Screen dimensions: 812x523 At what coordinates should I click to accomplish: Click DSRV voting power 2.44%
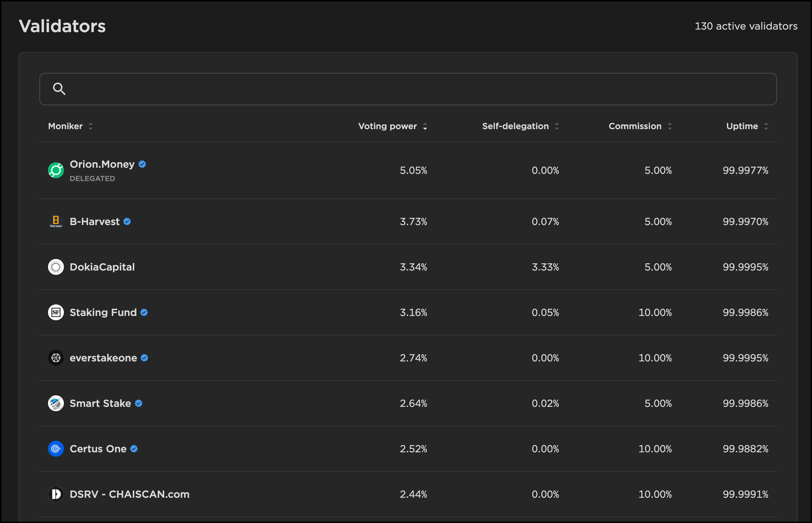click(x=414, y=494)
